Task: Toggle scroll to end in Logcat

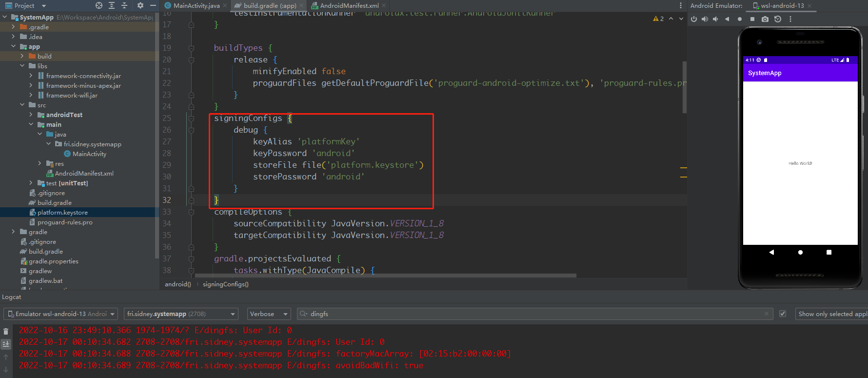Action: coord(6,344)
